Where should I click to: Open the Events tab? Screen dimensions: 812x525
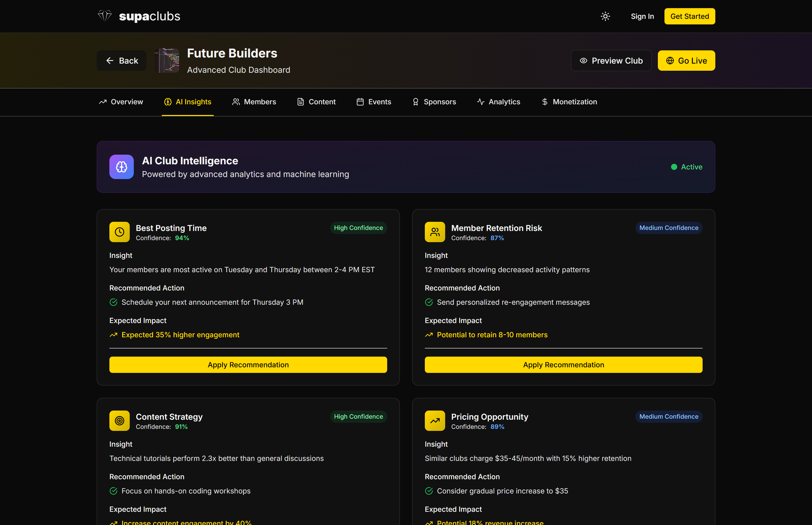[x=374, y=102]
